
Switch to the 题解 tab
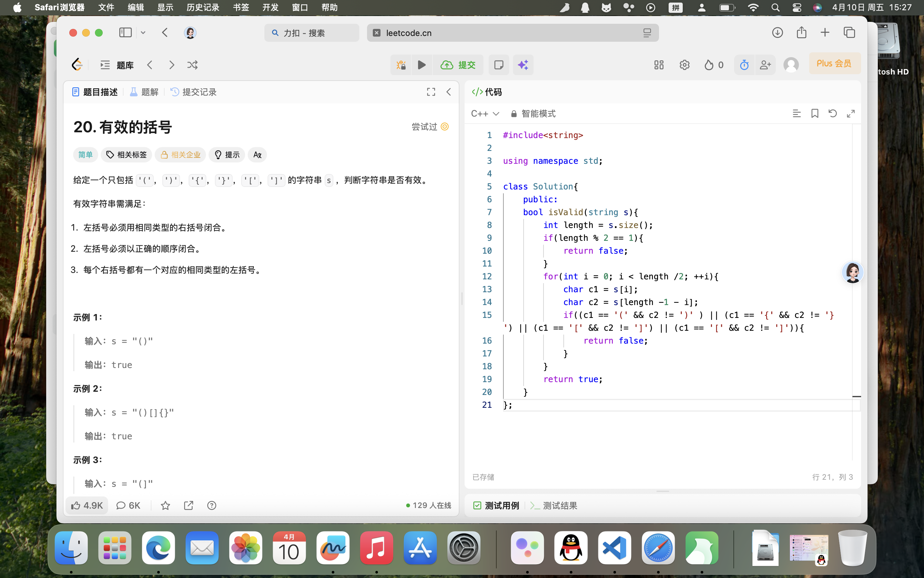tap(144, 92)
